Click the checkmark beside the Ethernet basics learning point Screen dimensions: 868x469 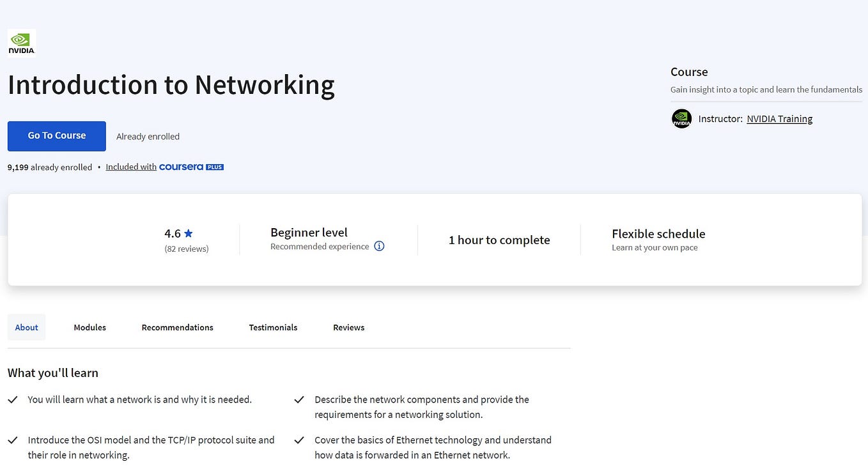299,440
